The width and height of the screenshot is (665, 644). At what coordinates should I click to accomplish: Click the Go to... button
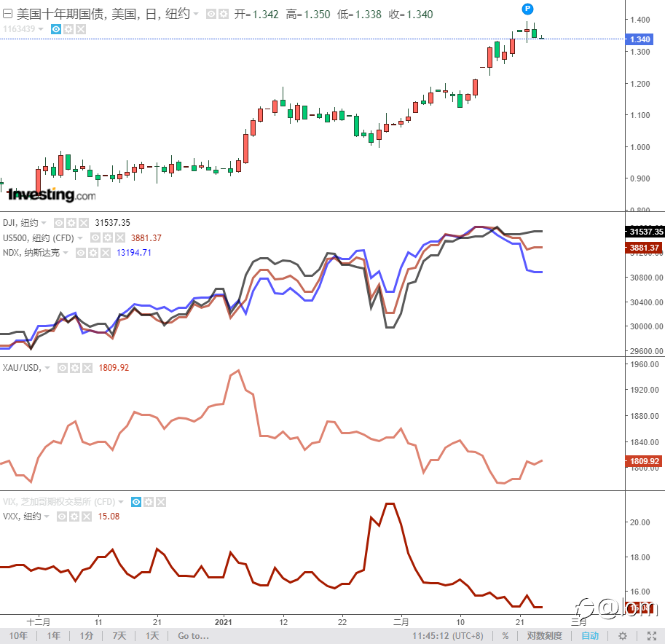(193, 636)
